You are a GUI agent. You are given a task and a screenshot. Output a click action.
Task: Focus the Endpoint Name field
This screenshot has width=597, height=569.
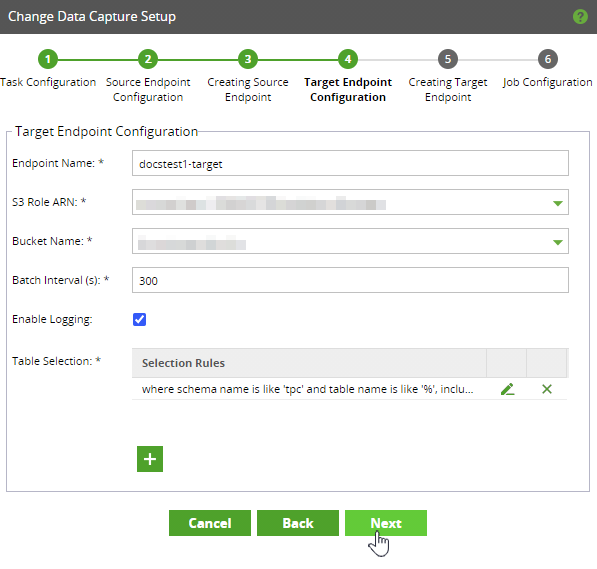350,163
